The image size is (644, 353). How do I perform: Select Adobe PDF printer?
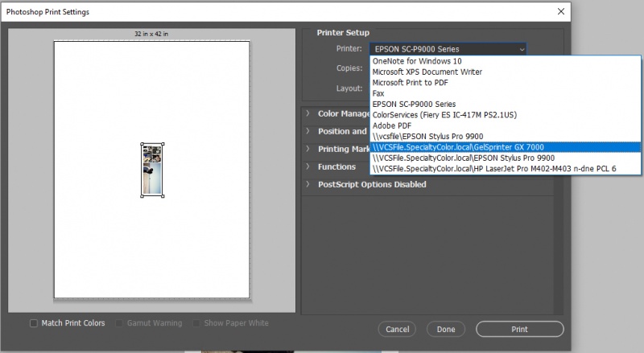[x=392, y=125]
